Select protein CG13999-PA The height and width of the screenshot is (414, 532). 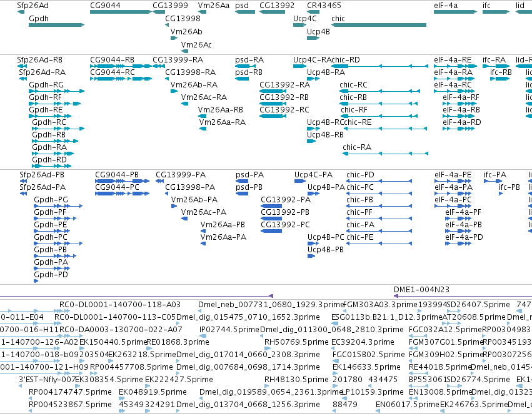[160, 181]
